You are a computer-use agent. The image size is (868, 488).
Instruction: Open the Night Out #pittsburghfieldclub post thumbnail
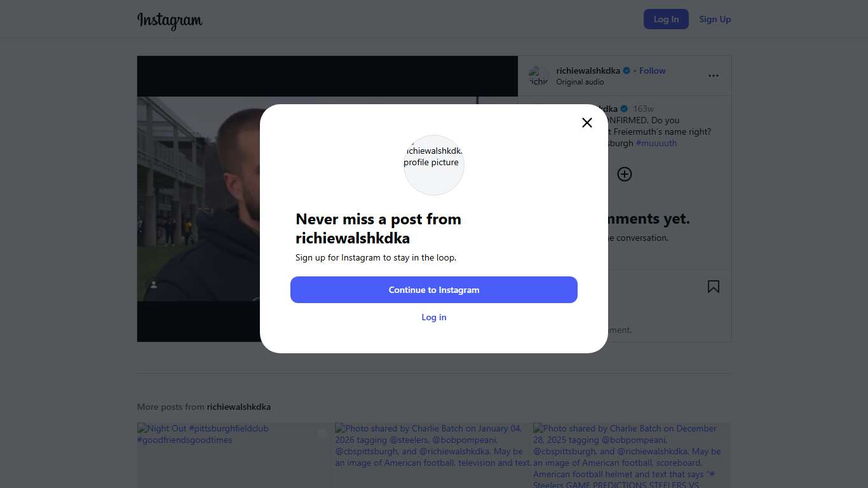click(x=235, y=456)
